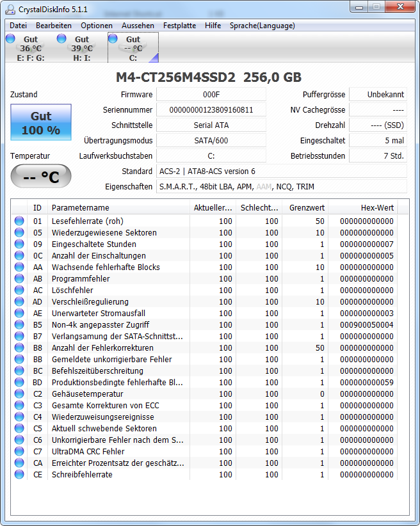This screenshot has width=420, height=526.
Task: Click blue status icon for Unerwarteter Stromausfall
Action: pos(19,313)
